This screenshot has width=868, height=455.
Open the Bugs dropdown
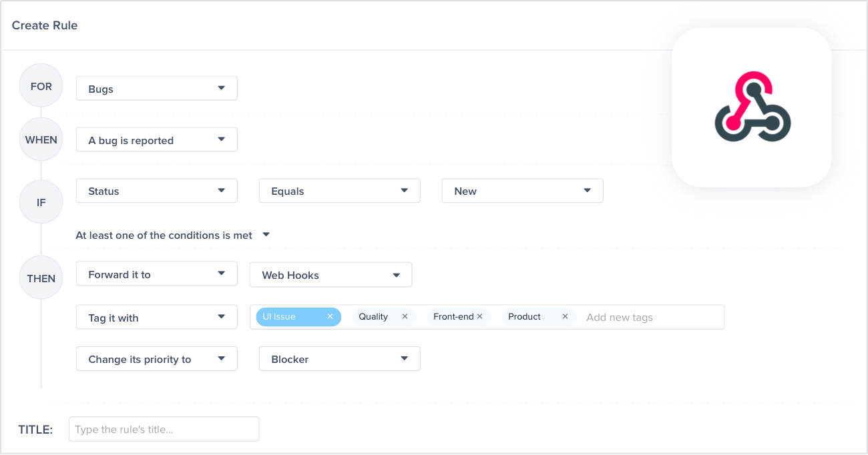coord(156,87)
